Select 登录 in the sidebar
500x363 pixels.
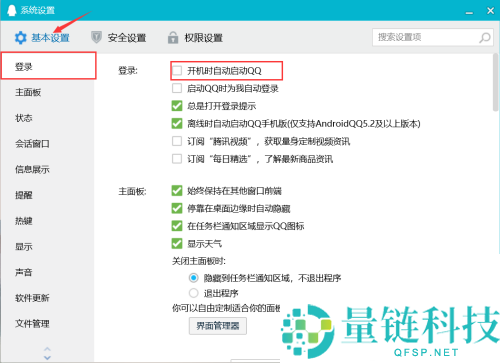point(49,66)
